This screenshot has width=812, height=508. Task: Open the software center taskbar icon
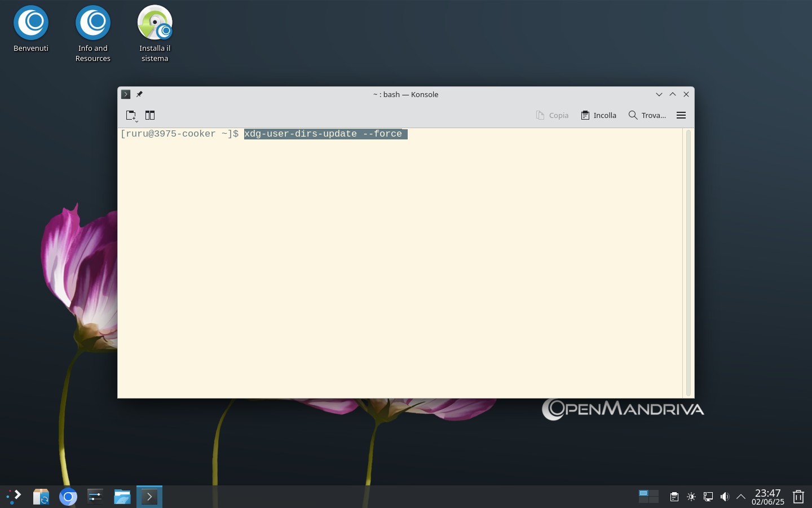(41, 497)
